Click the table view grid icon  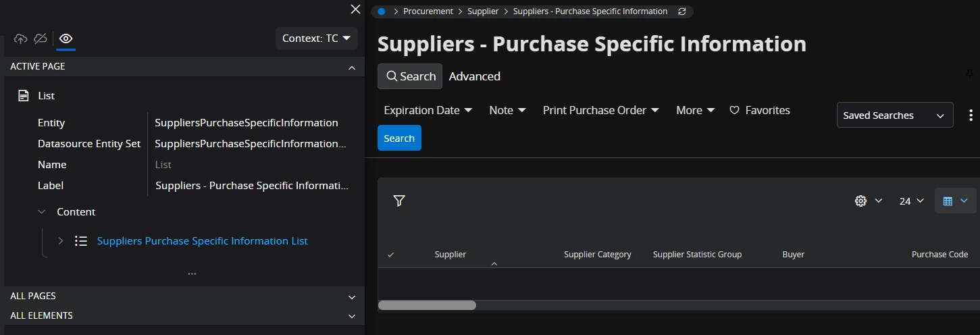[948, 201]
